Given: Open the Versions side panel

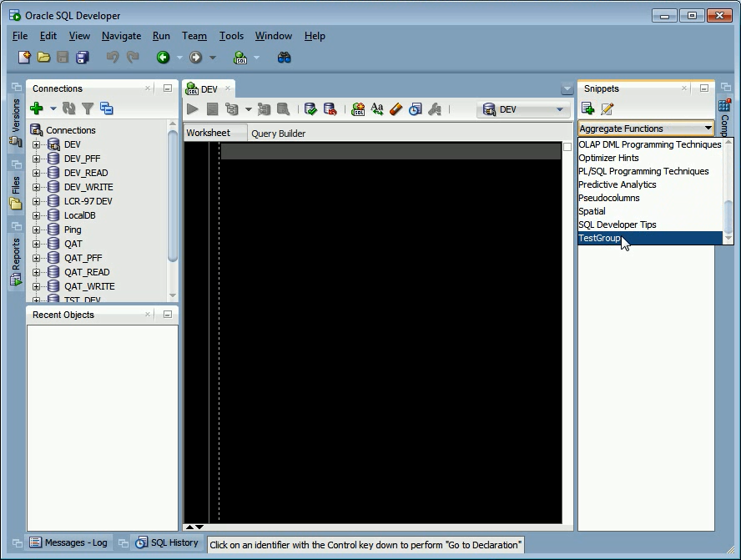Looking at the screenshot, I should [16, 123].
